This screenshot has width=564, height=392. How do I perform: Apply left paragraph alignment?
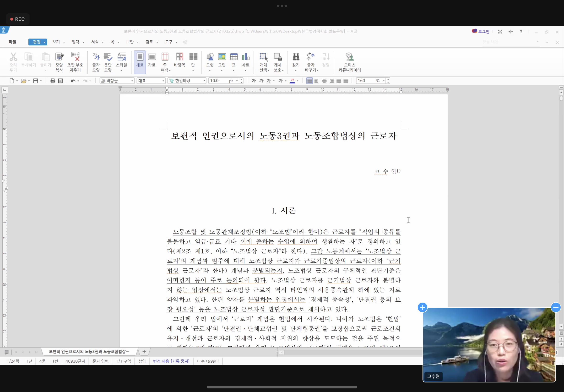pos(317,81)
